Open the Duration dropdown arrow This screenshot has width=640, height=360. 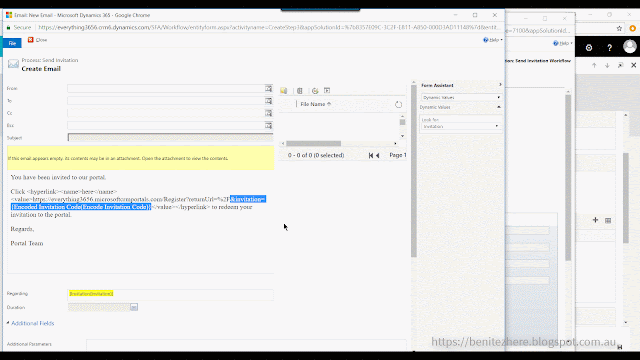click(x=134, y=307)
